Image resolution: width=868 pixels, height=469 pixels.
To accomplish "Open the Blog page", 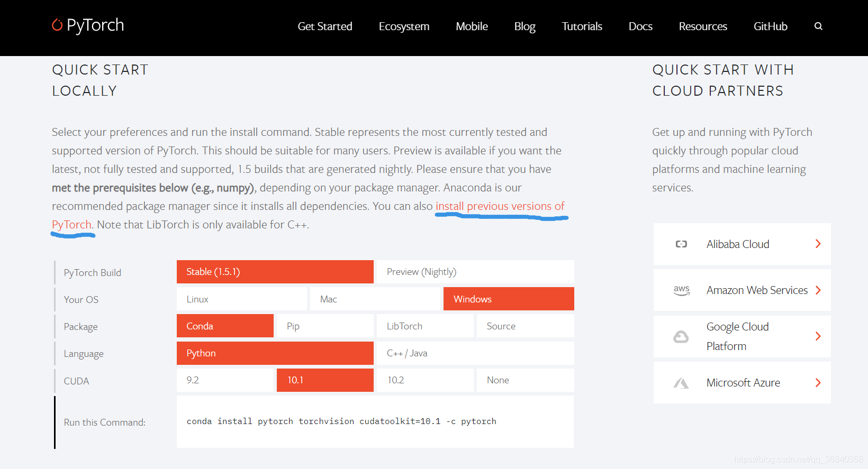I will click(x=525, y=26).
